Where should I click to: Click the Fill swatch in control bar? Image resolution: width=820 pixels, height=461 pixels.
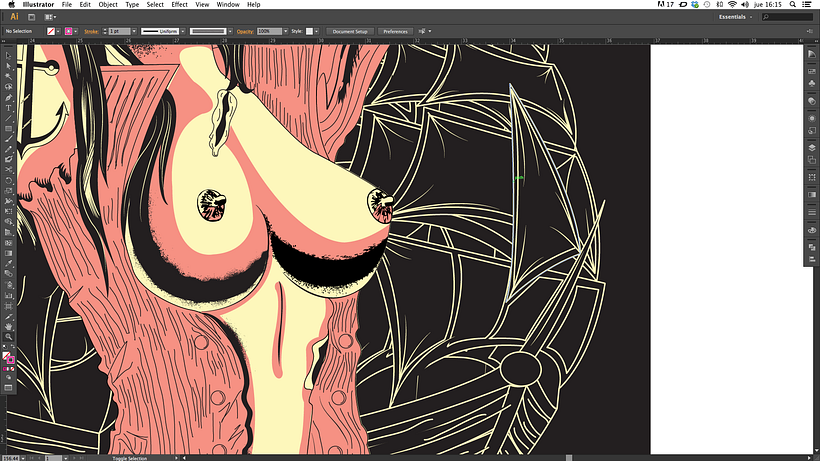[x=51, y=31]
